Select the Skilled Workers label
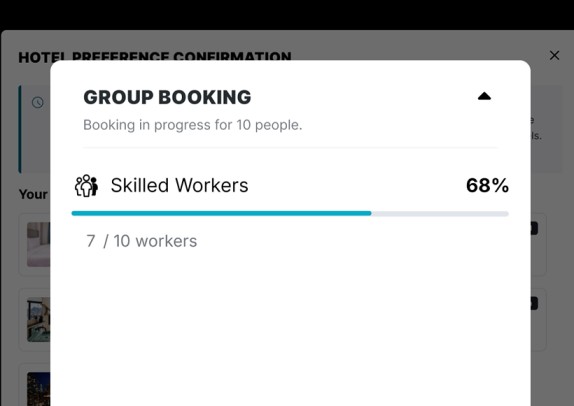Image resolution: width=574 pixels, height=406 pixels. tap(179, 185)
